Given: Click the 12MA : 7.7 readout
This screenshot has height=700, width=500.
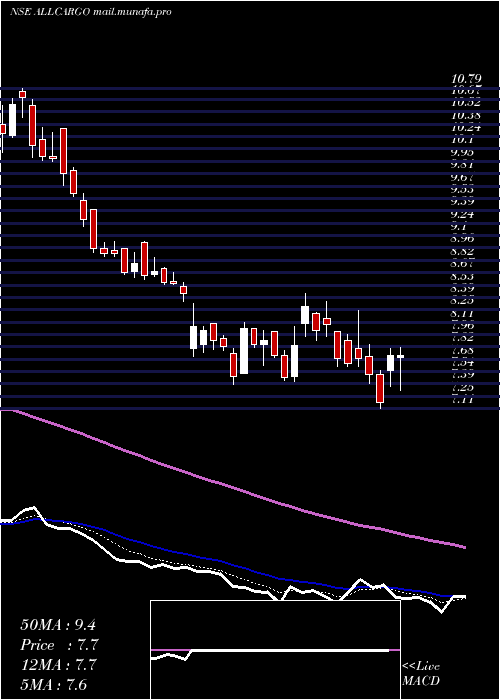Looking at the screenshot, I should [59, 665].
